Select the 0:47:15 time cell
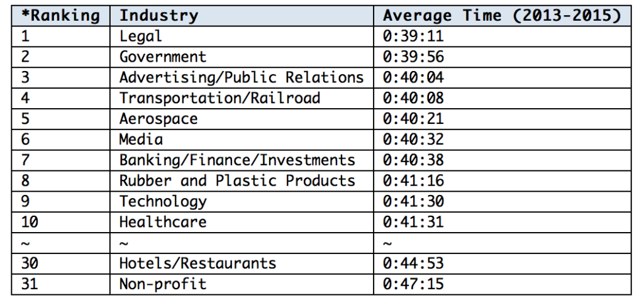Image resolution: width=644 pixels, height=305 pixels. coord(413,284)
